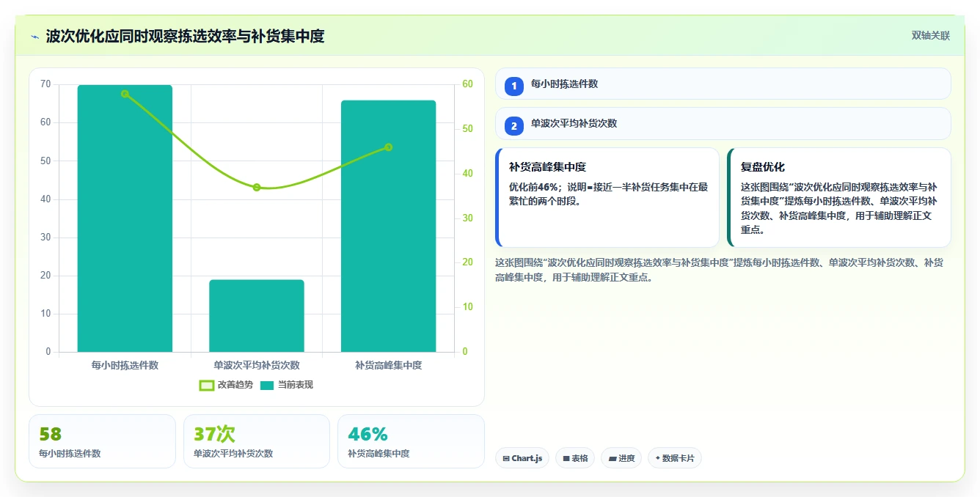Select the number 2 badge for 单波次平均补货次数
This screenshot has height=497, width=980.
click(514, 125)
